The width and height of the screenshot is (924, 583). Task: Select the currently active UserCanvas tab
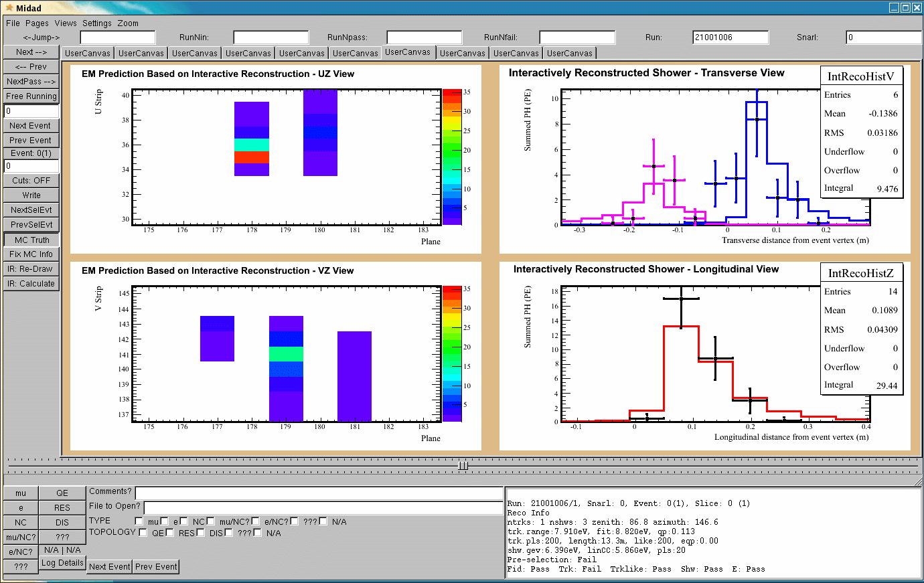pos(408,52)
